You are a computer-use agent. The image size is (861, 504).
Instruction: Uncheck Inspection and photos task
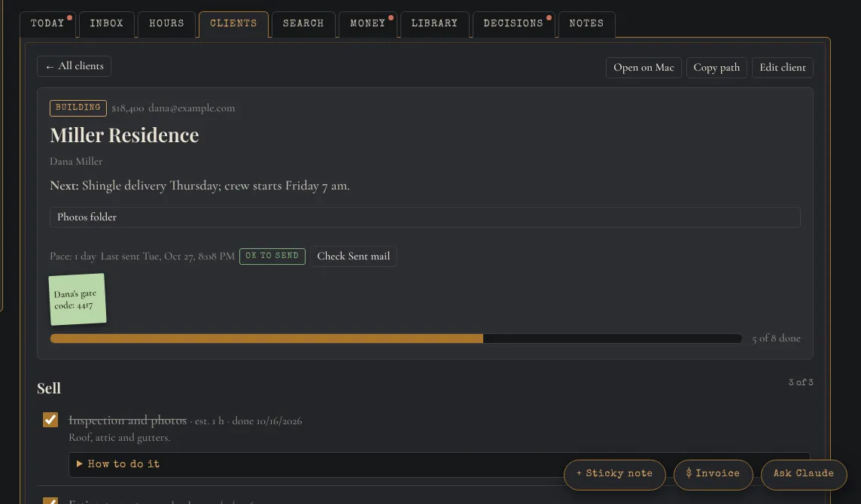click(x=50, y=420)
